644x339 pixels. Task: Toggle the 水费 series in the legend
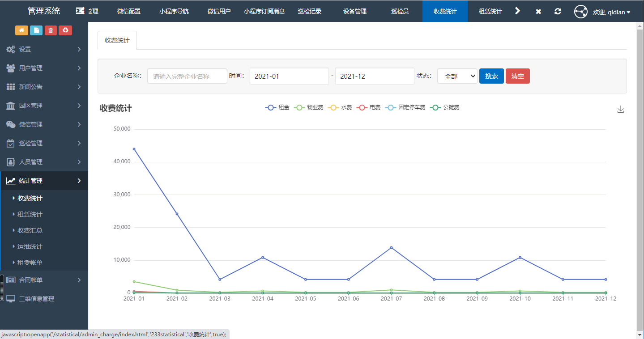click(x=340, y=108)
